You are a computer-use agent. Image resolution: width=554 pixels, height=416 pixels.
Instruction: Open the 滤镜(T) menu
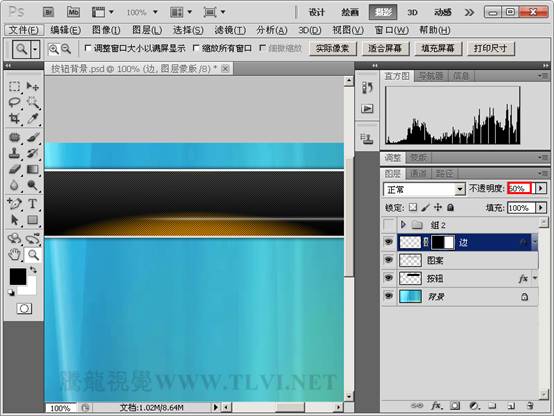[x=230, y=30]
